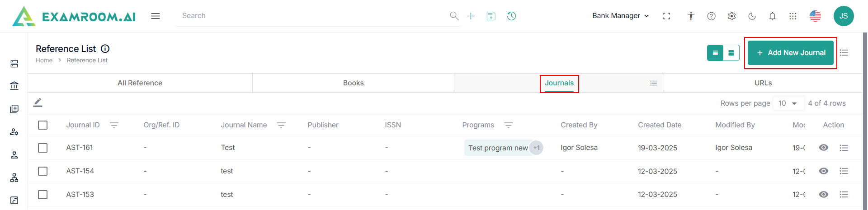Open the history clock icon
This screenshot has height=210, width=868.
click(511, 16)
